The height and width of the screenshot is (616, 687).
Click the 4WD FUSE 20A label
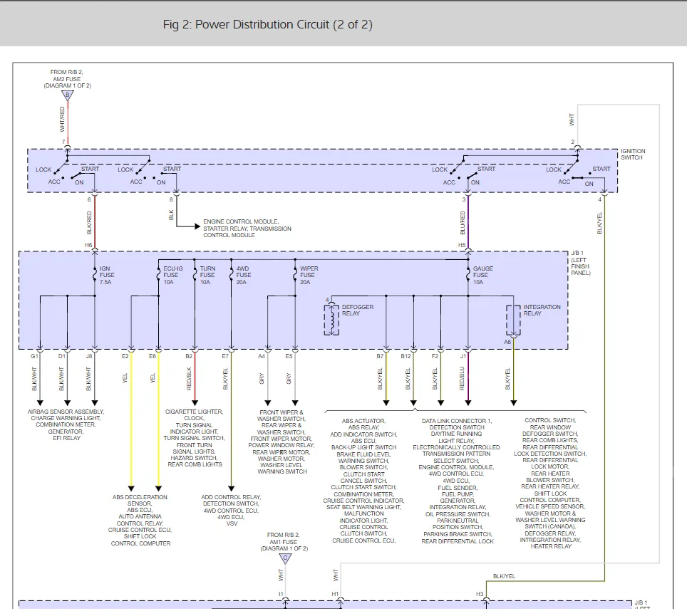244,276
